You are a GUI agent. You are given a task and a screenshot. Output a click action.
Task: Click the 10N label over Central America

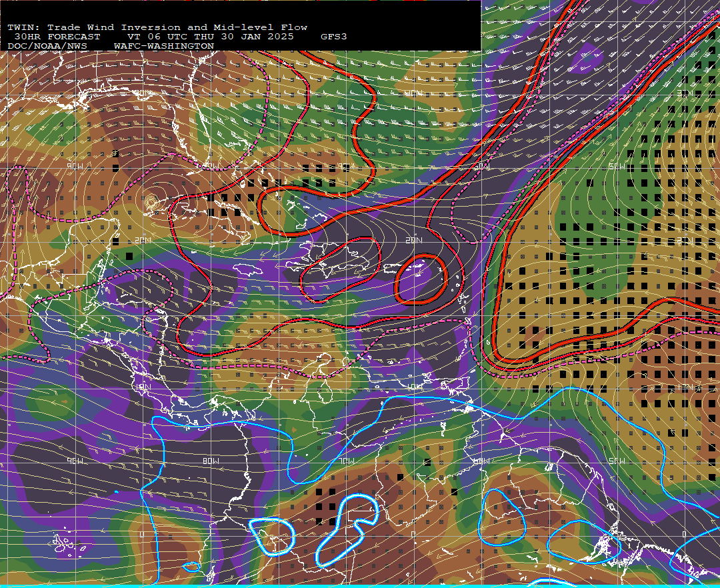point(143,387)
